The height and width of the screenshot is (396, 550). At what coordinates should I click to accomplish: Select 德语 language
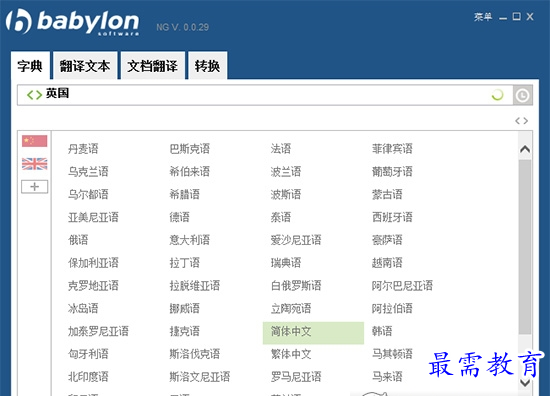(x=179, y=217)
